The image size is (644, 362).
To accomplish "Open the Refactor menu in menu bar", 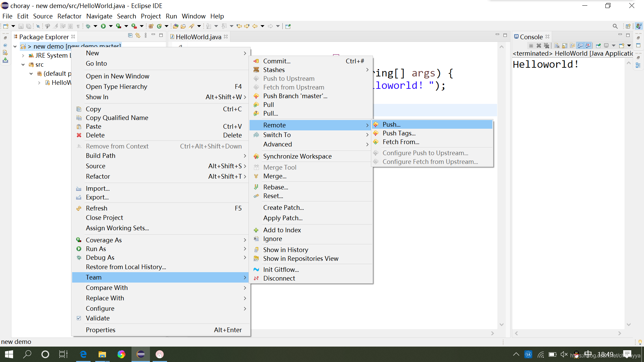I will point(69,16).
